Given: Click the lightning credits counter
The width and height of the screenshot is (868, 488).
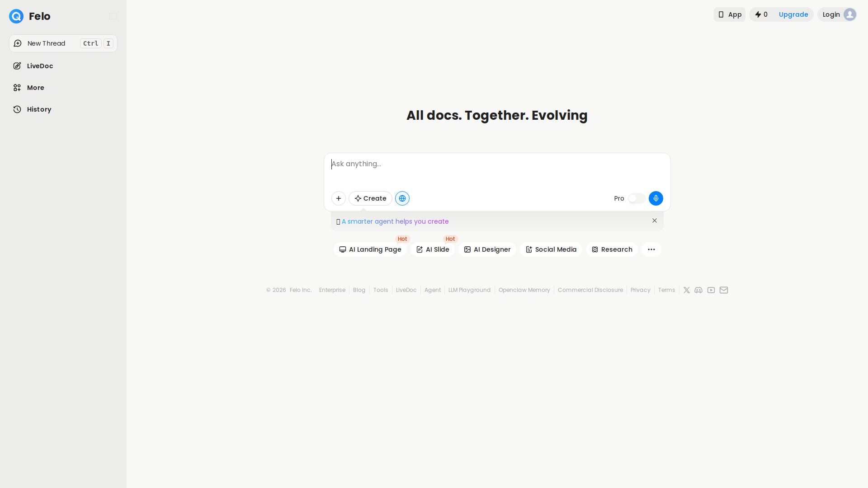Looking at the screenshot, I should click(x=761, y=14).
